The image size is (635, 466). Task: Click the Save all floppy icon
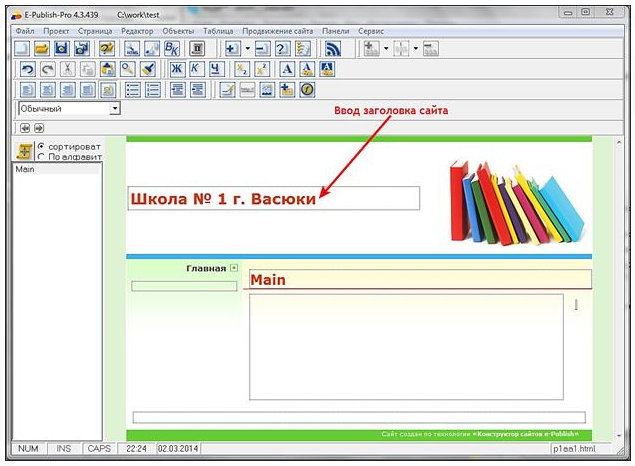pyautogui.click(x=82, y=49)
